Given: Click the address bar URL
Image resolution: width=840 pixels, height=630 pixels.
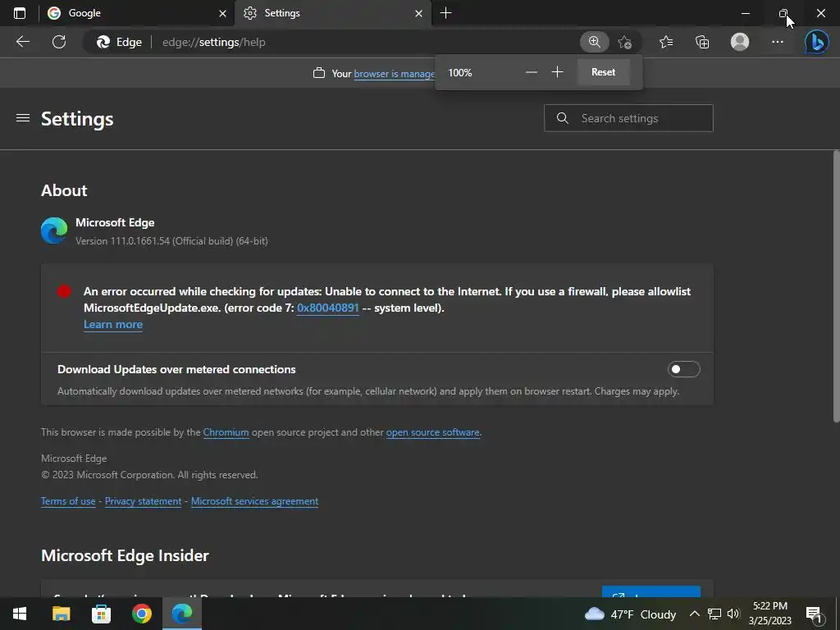Looking at the screenshot, I should pyautogui.click(x=214, y=42).
